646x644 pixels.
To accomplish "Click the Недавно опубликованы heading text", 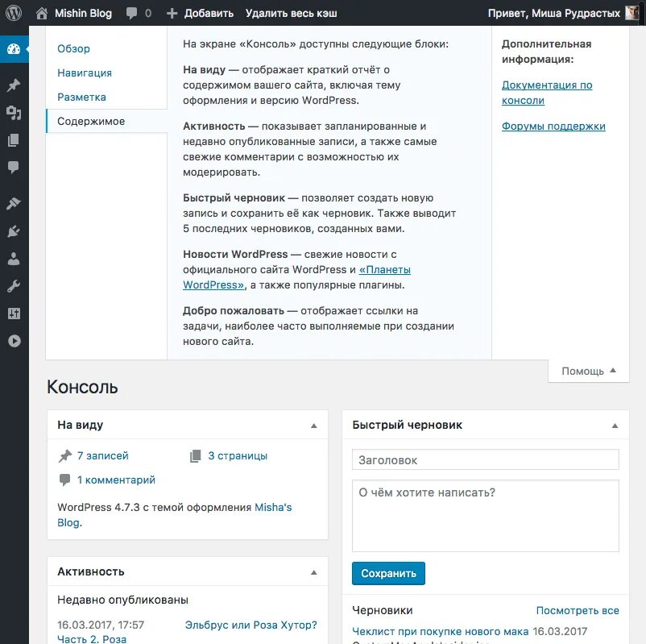I will (x=122, y=600).
